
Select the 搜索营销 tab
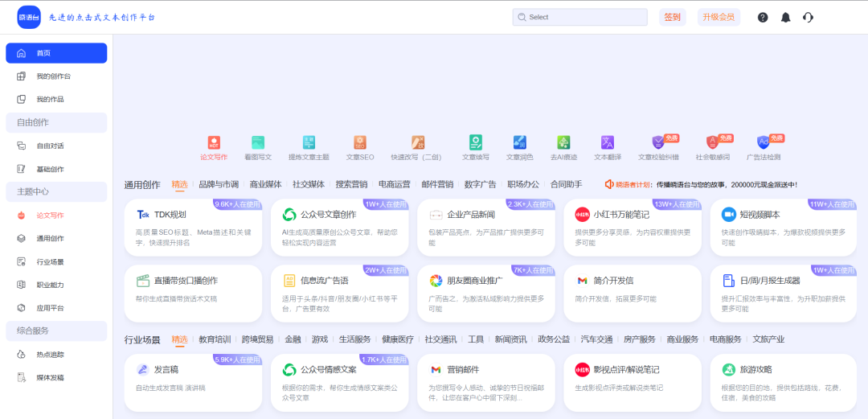(x=351, y=184)
